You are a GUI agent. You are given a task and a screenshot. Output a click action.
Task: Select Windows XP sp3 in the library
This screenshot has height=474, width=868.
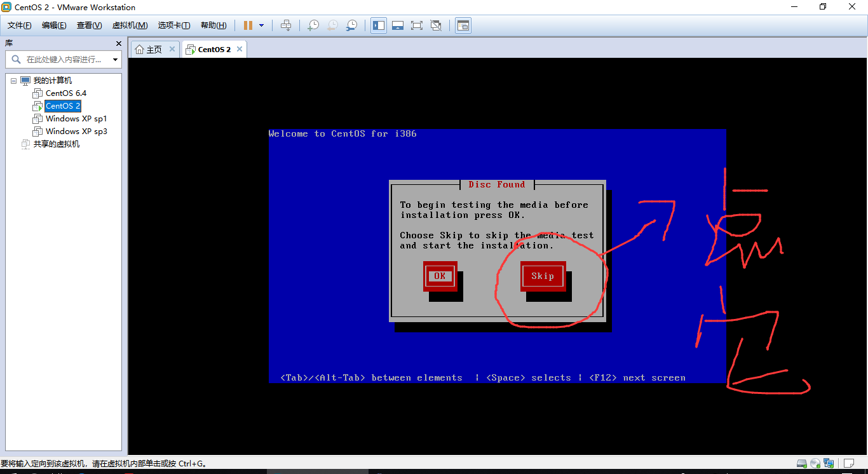(76, 132)
